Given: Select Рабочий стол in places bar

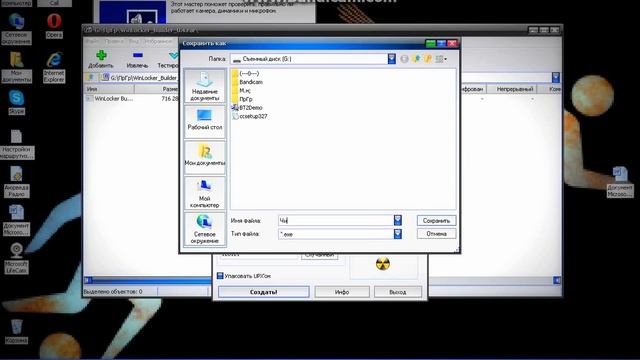Looking at the screenshot, I should coord(204,121).
